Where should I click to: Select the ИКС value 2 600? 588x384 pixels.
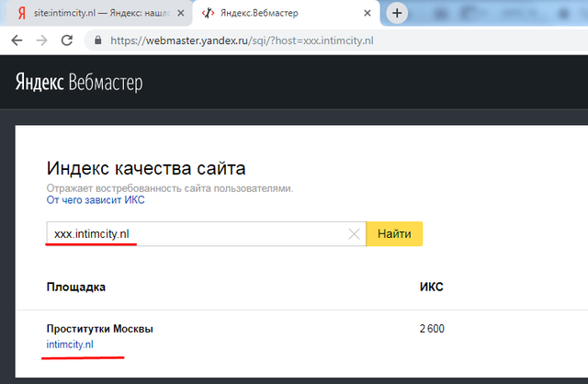tap(432, 329)
